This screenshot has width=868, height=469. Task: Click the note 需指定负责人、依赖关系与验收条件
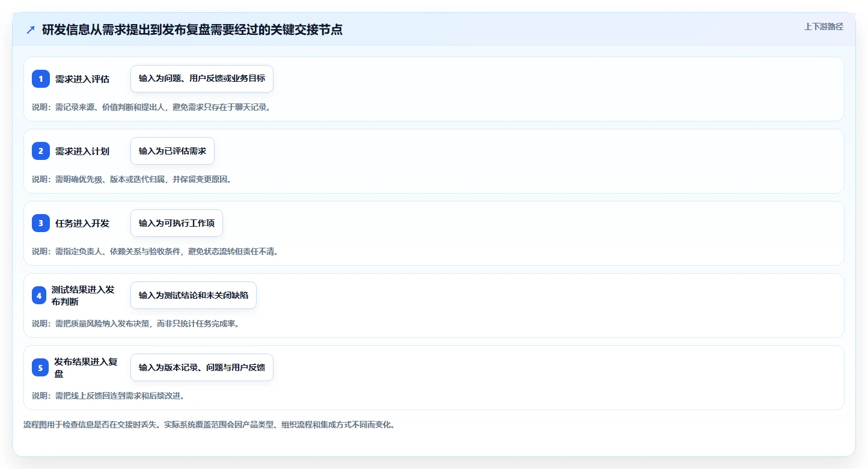[x=155, y=251]
